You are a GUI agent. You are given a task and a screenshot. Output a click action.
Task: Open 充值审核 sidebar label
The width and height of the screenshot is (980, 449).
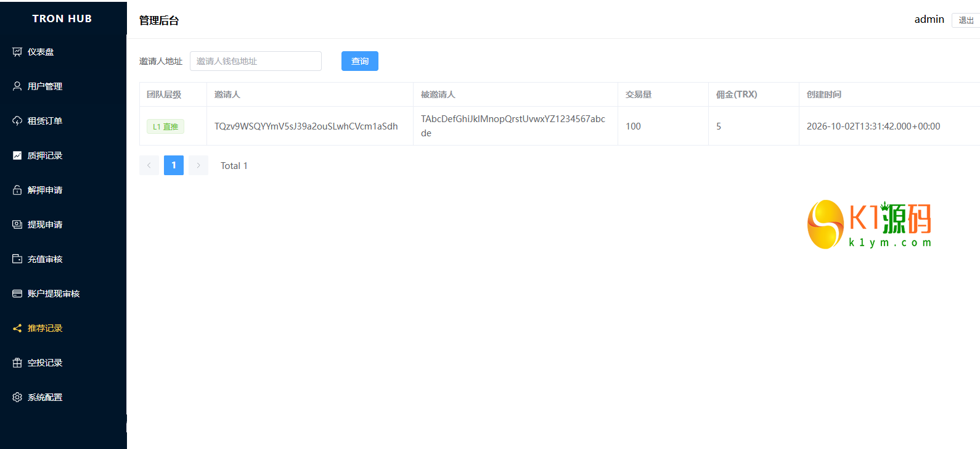pos(45,259)
